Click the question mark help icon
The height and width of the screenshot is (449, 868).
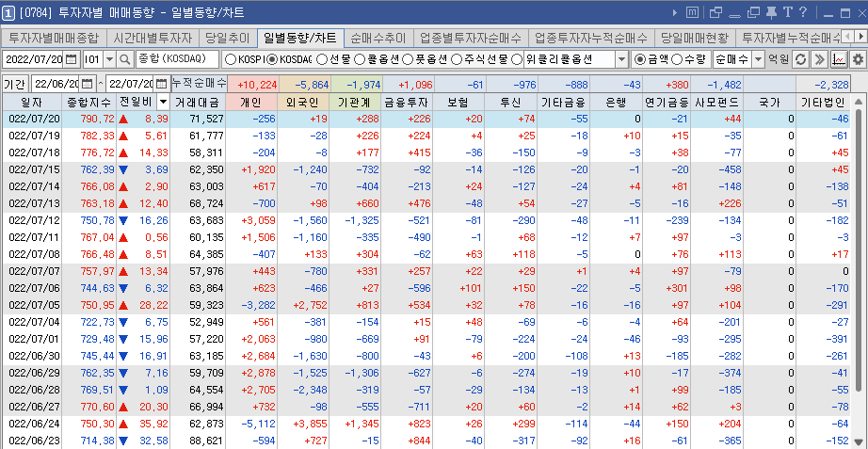(x=803, y=12)
